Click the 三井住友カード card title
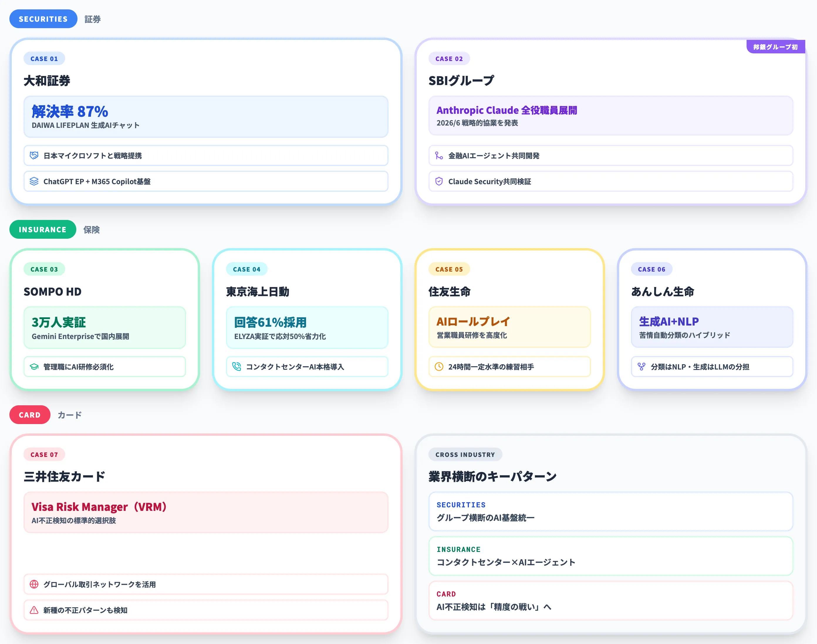 (64, 477)
